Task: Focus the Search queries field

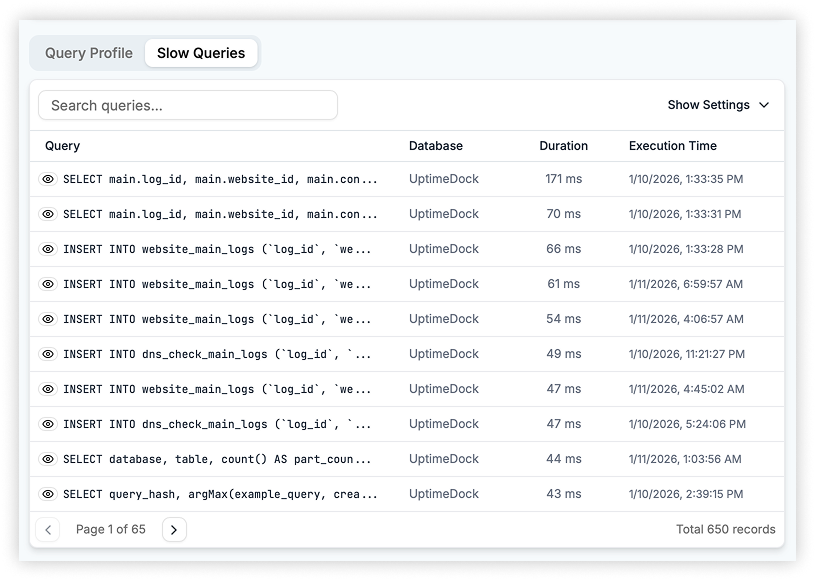Action: click(x=188, y=105)
